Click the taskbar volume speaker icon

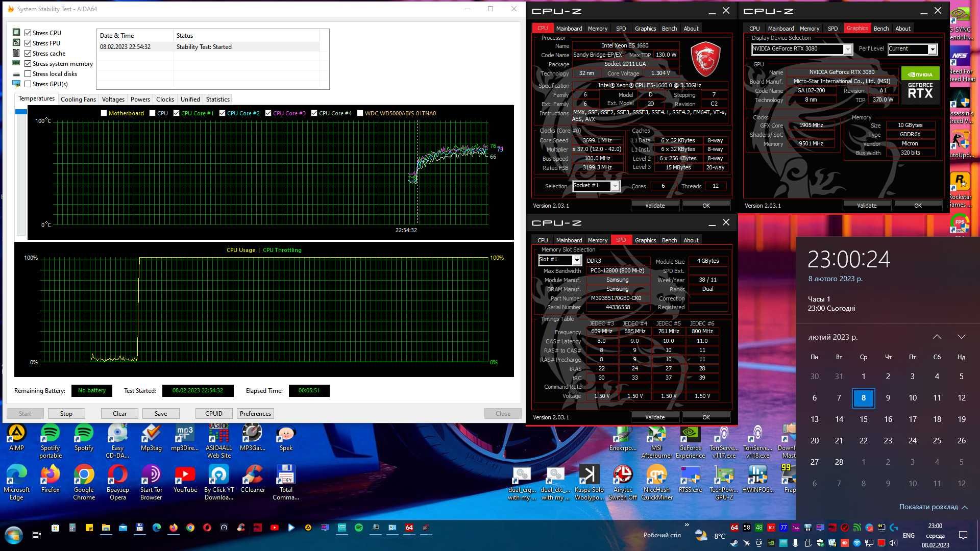click(x=893, y=543)
